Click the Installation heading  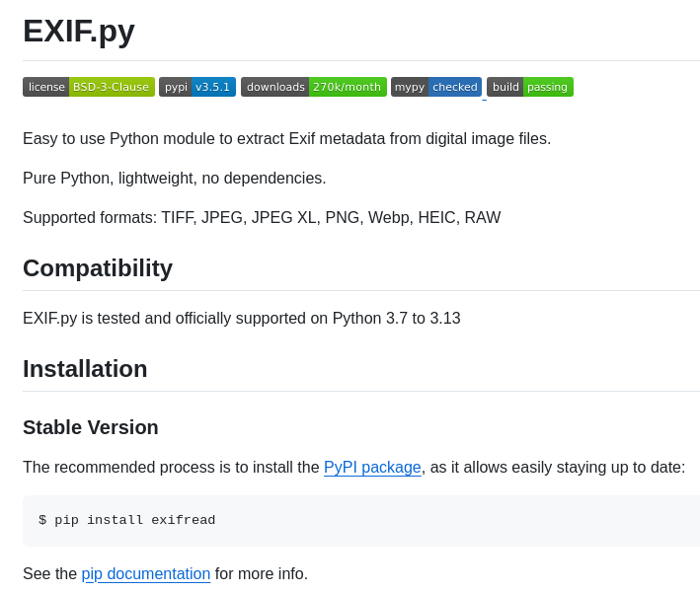(85, 369)
